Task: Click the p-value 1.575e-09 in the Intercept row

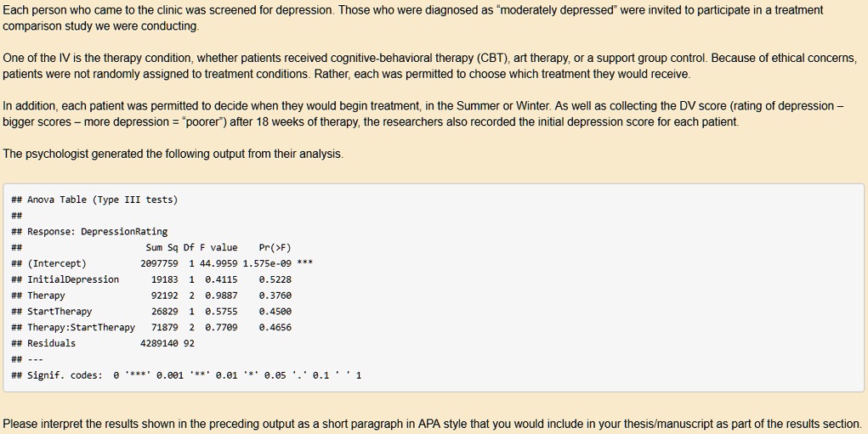Action: (x=267, y=264)
